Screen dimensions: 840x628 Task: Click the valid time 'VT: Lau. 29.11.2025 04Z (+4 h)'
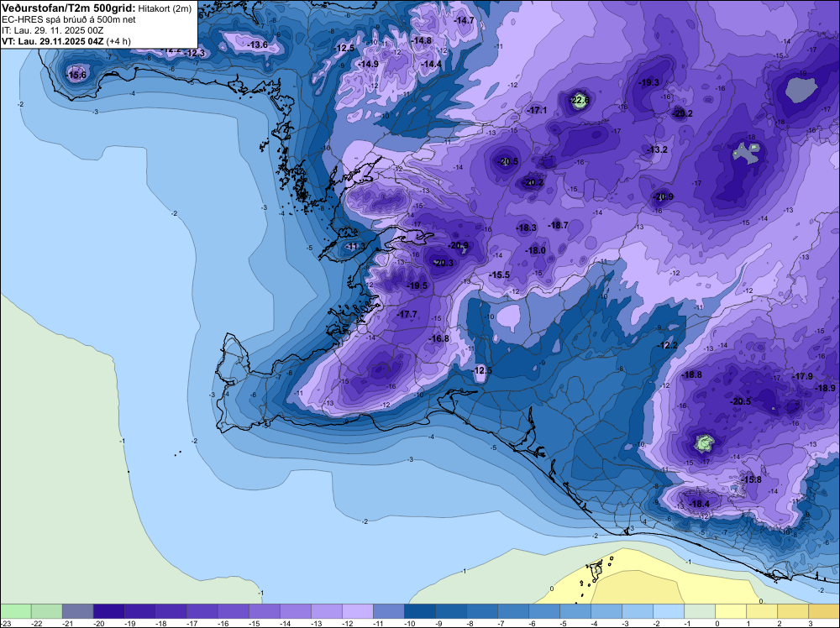pyautogui.click(x=66, y=41)
